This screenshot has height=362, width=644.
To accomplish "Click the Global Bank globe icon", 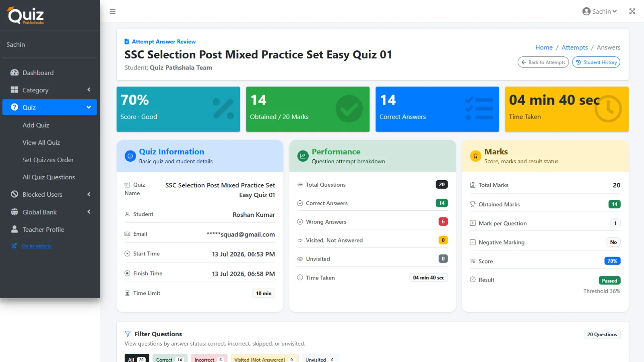I will (14, 212).
